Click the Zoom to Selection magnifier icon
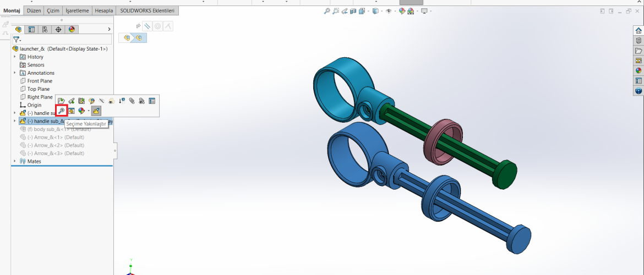 pos(62,111)
